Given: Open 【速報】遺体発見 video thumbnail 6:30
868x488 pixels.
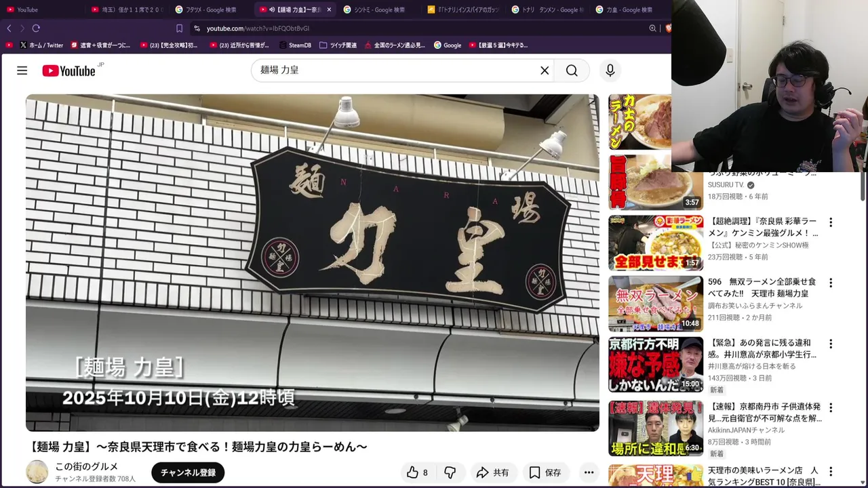Looking at the screenshot, I should pyautogui.click(x=655, y=428).
